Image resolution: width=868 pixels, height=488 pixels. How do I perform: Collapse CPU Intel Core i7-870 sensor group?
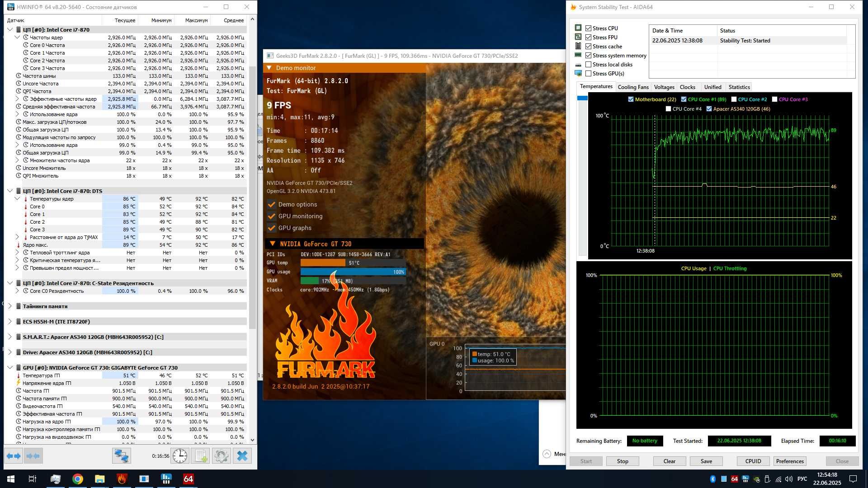point(10,29)
